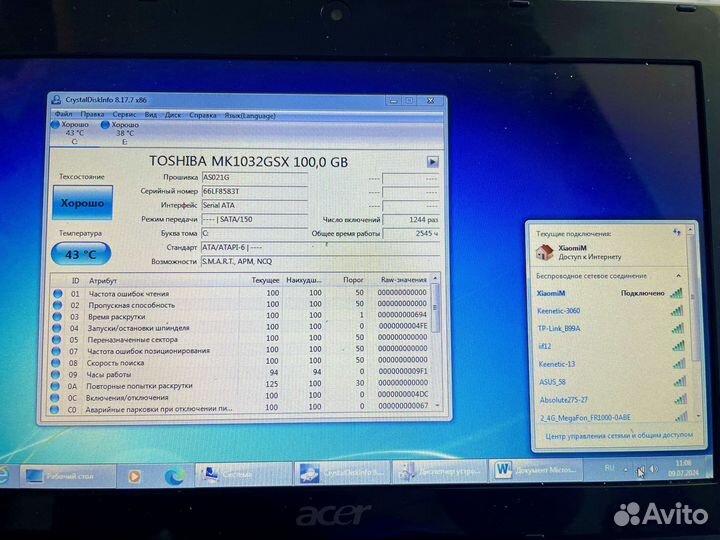Click the SMART list scrollbar down arrow

coord(437,405)
